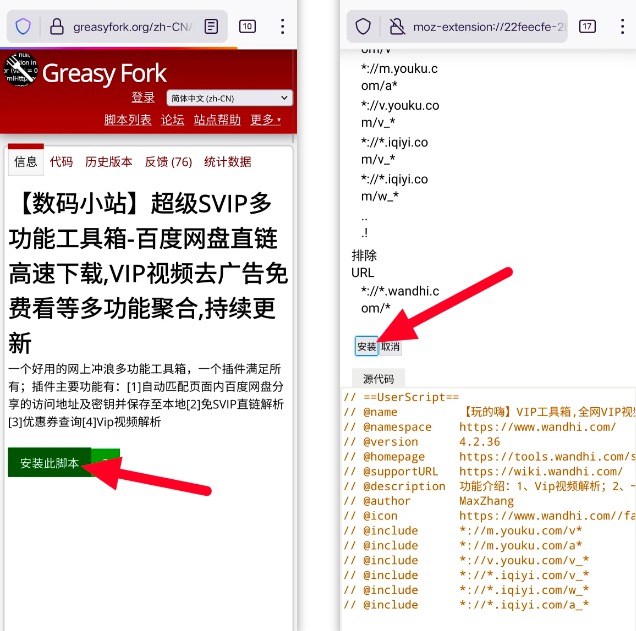Click the // ==UserScript== code line
The height and width of the screenshot is (631, 636).
pyautogui.click(x=401, y=397)
